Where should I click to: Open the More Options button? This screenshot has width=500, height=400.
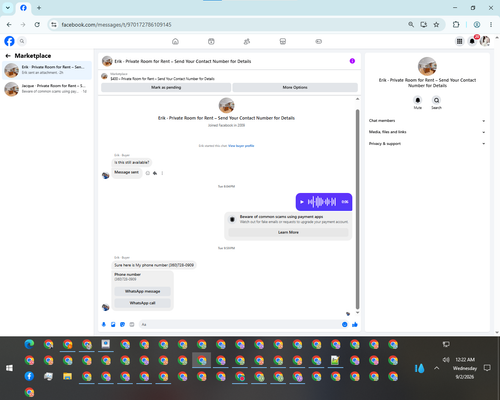[x=295, y=87]
